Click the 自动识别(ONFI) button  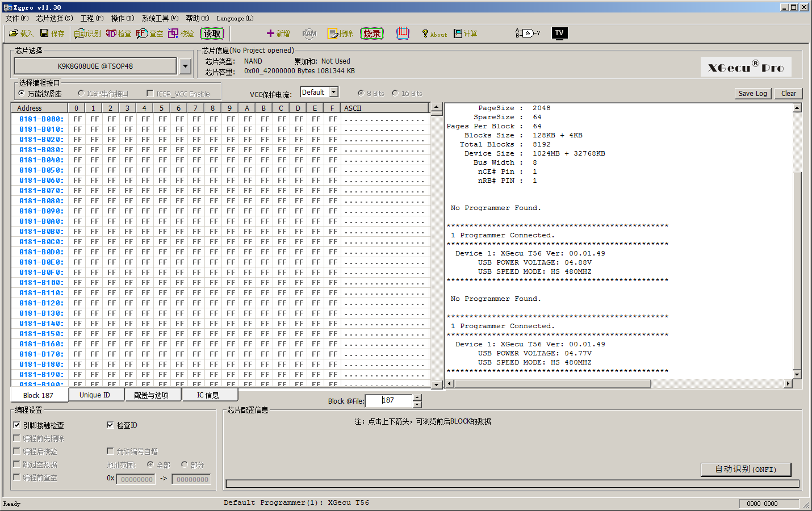(x=745, y=469)
